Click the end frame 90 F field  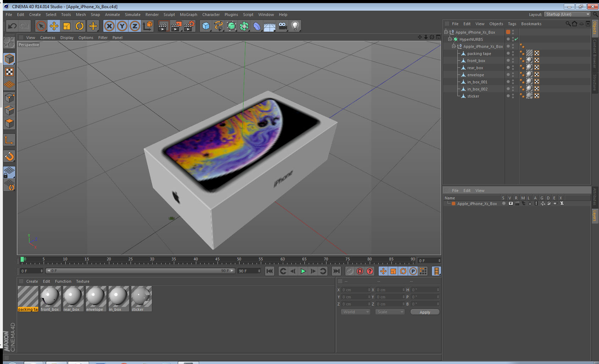[x=249, y=271]
